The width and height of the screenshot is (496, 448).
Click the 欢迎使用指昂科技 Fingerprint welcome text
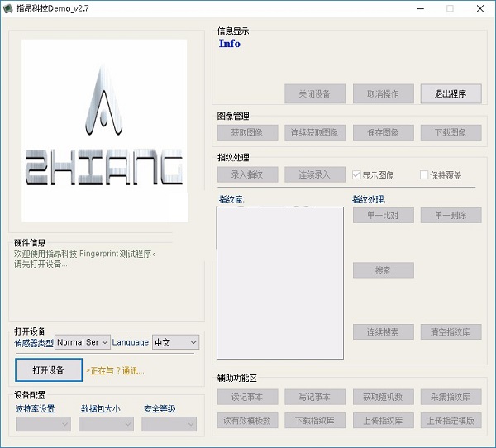click(85, 254)
